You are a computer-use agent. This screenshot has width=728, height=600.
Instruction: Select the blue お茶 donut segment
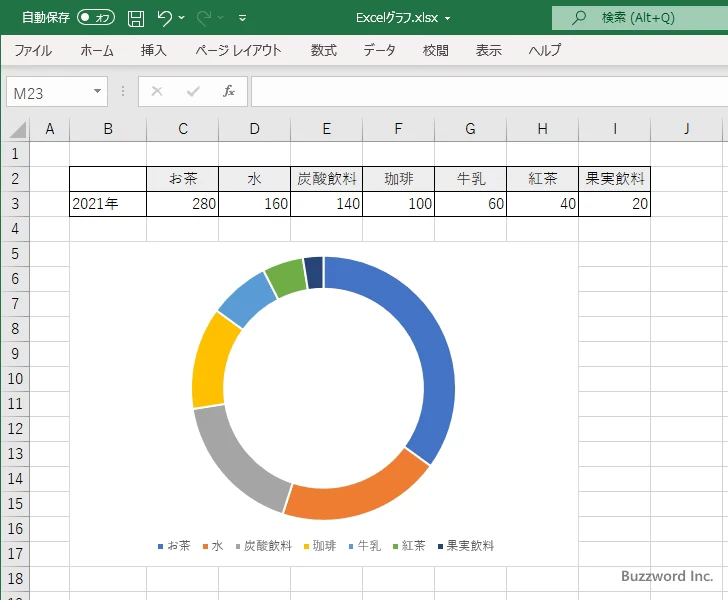click(x=432, y=353)
